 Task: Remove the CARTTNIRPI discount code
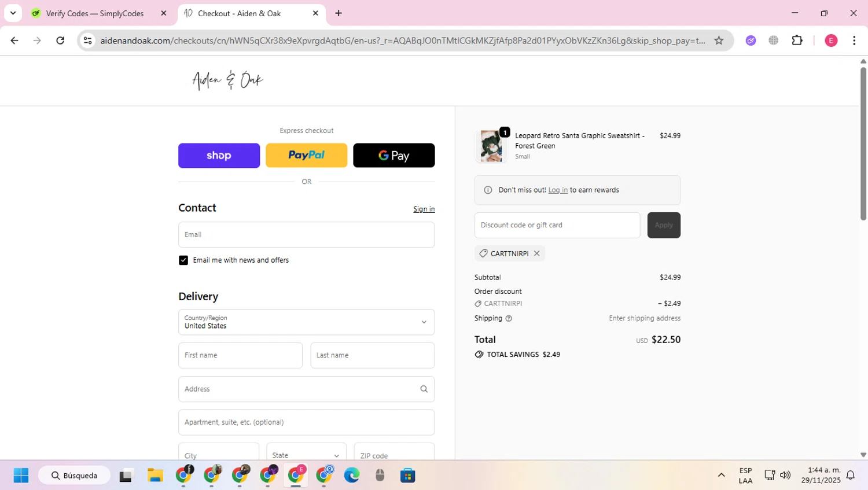(x=536, y=253)
